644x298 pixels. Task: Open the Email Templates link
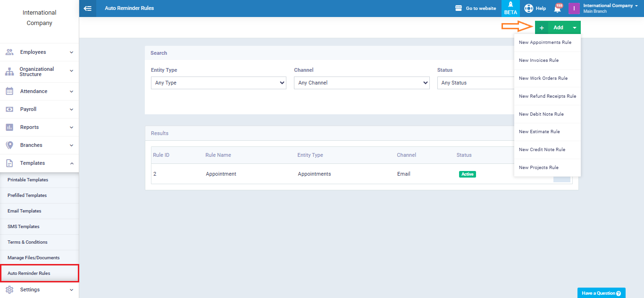[25, 211]
